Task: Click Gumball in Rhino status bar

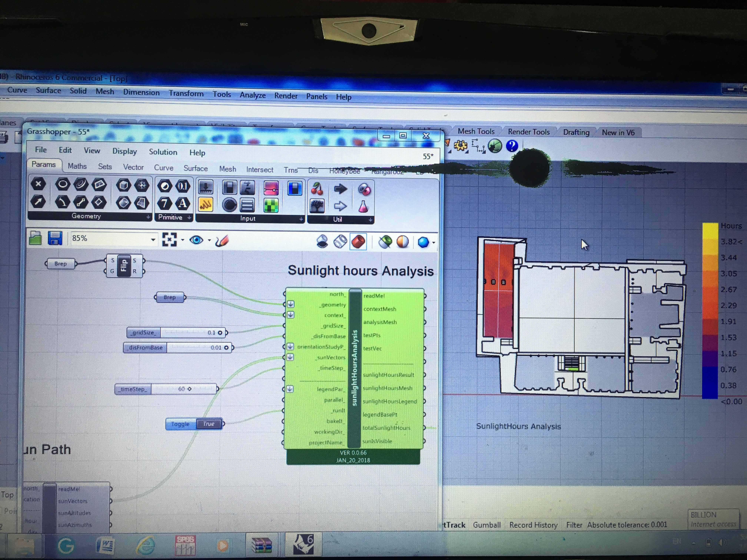Action: click(x=487, y=525)
